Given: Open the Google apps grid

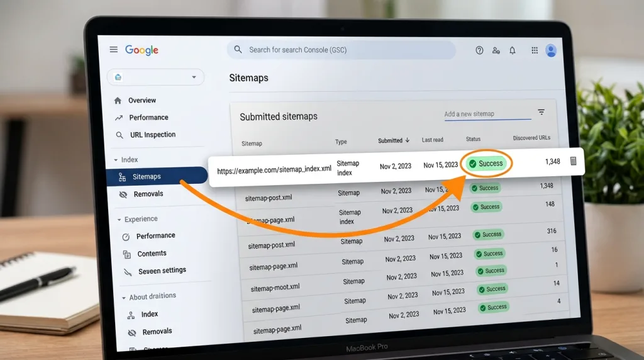Looking at the screenshot, I should point(535,50).
